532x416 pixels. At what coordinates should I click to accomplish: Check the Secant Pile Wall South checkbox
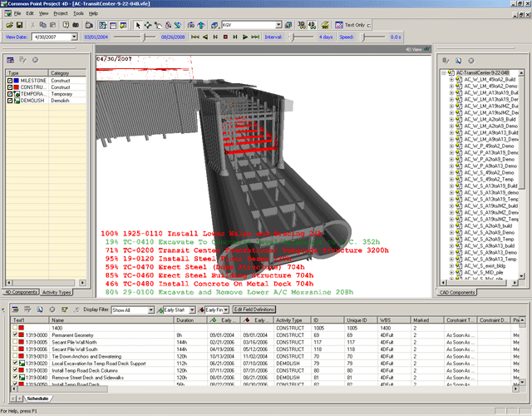pyautogui.click(x=15, y=349)
